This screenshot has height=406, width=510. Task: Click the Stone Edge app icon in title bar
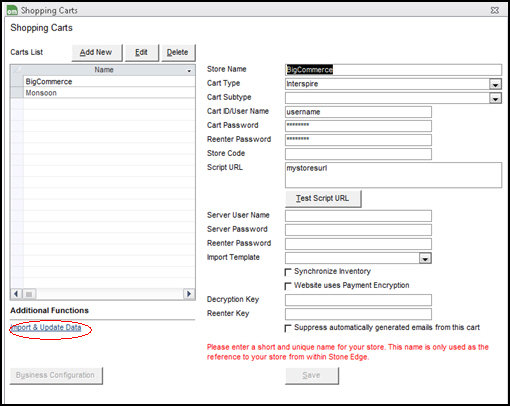(x=12, y=10)
